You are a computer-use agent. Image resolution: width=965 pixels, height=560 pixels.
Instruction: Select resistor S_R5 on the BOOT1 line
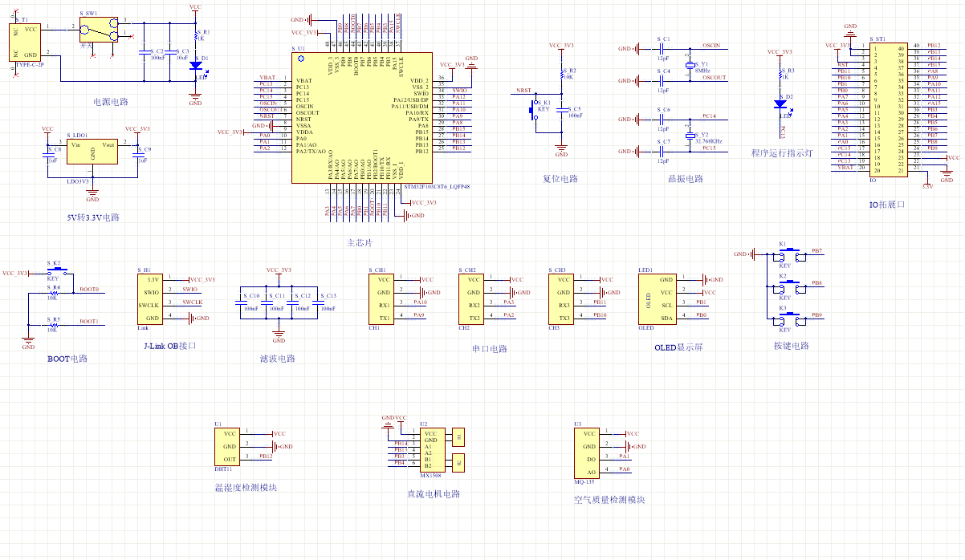pyautogui.click(x=53, y=325)
